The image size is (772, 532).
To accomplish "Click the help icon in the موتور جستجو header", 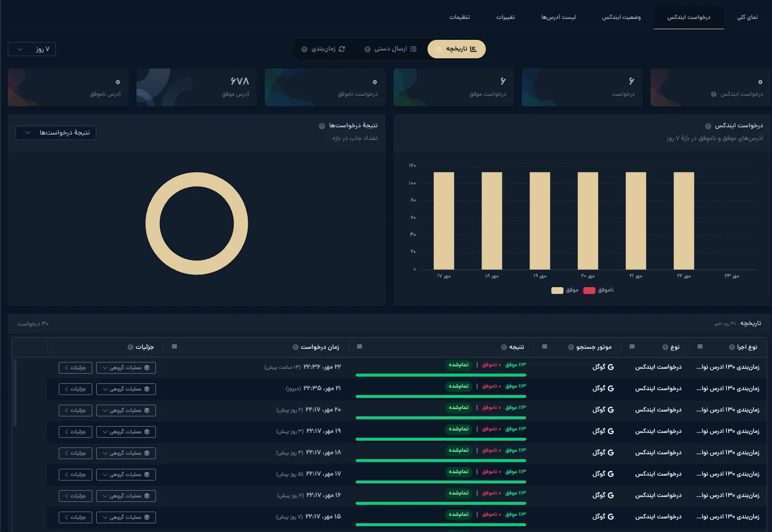I will click(x=571, y=347).
